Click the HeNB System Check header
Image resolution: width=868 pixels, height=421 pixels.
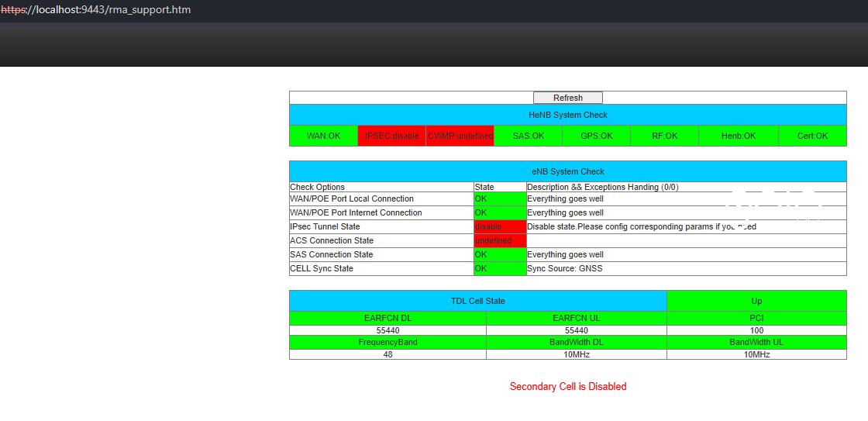567,115
